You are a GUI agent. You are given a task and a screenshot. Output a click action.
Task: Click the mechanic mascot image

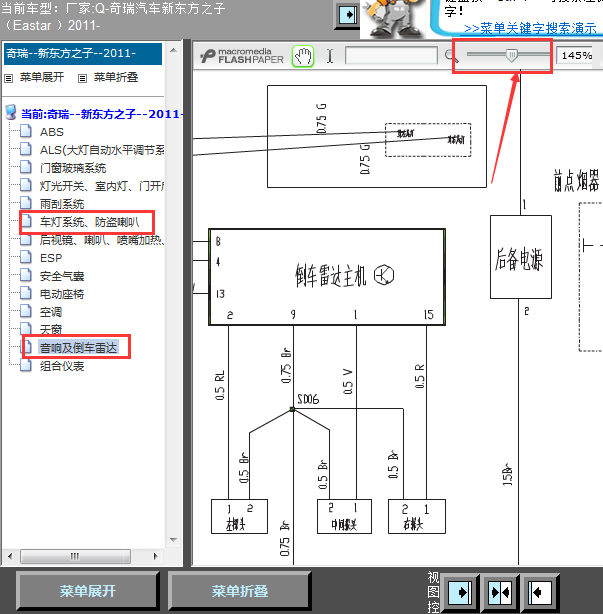click(x=392, y=18)
